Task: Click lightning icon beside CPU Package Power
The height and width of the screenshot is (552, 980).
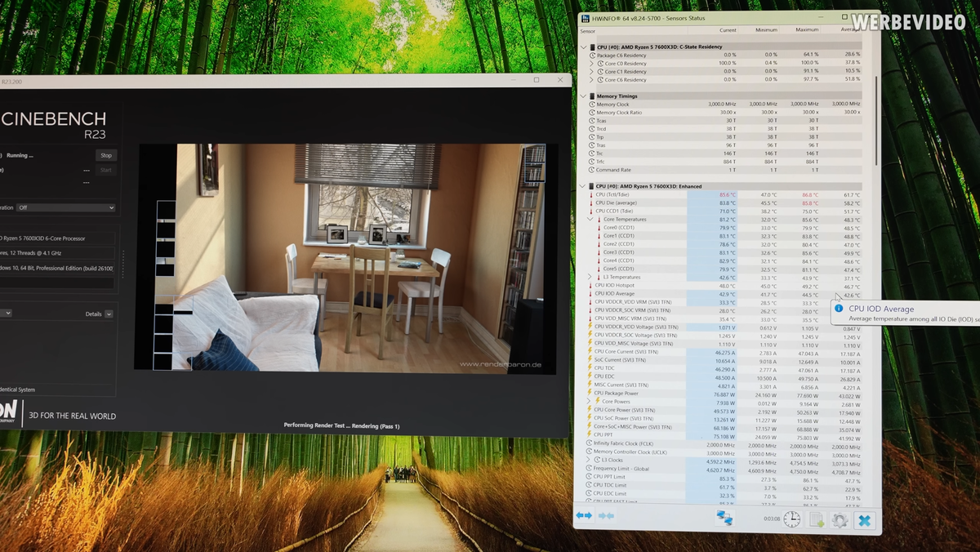Action: (590, 394)
